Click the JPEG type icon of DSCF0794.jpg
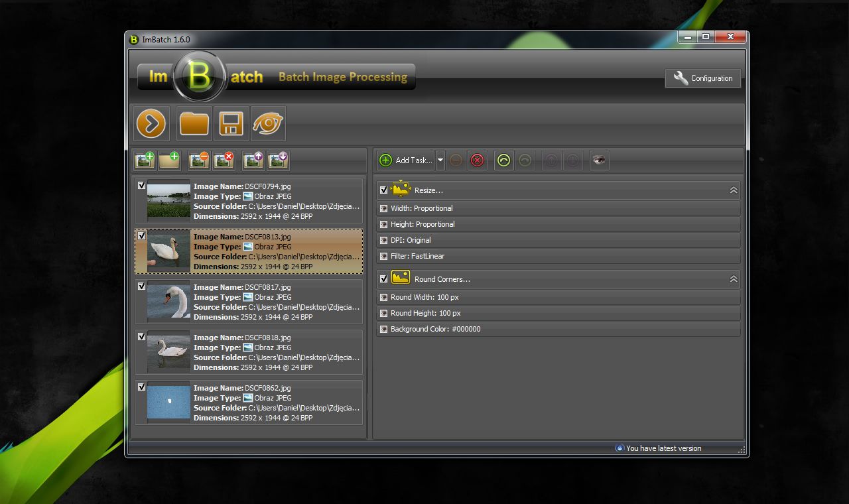The image size is (849, 504). (x=248, y=196)
